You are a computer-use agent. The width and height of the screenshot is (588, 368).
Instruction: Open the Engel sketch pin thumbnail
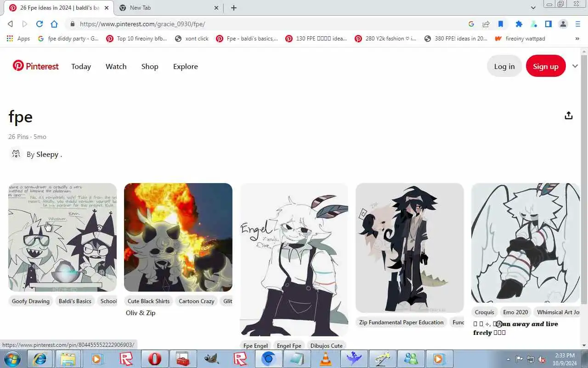point(294,259)
